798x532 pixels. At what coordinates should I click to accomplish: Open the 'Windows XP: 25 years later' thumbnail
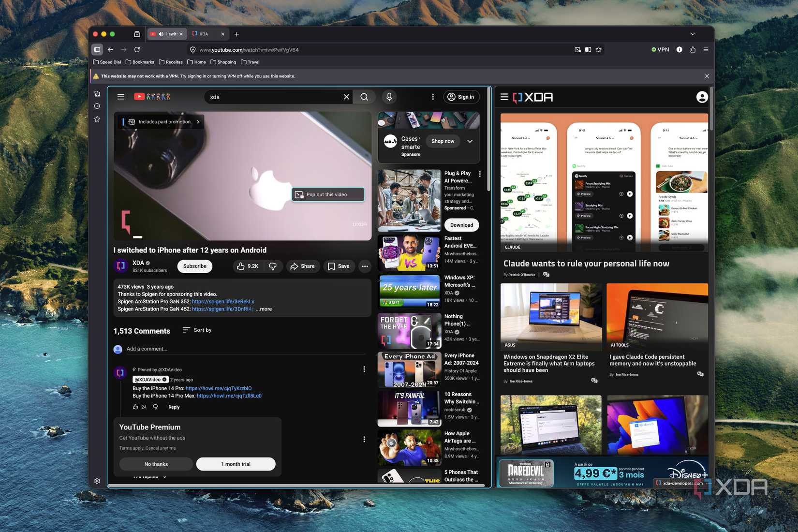pos(409,291)
